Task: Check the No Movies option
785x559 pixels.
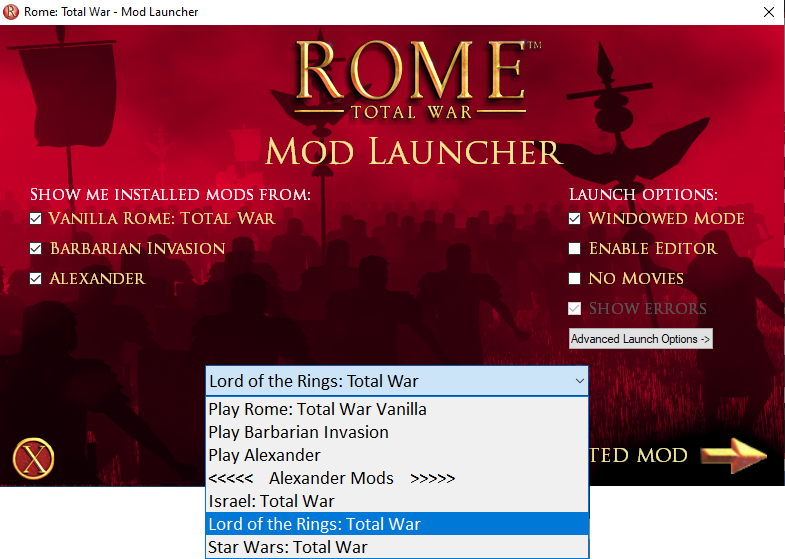Action: point(575,279)
